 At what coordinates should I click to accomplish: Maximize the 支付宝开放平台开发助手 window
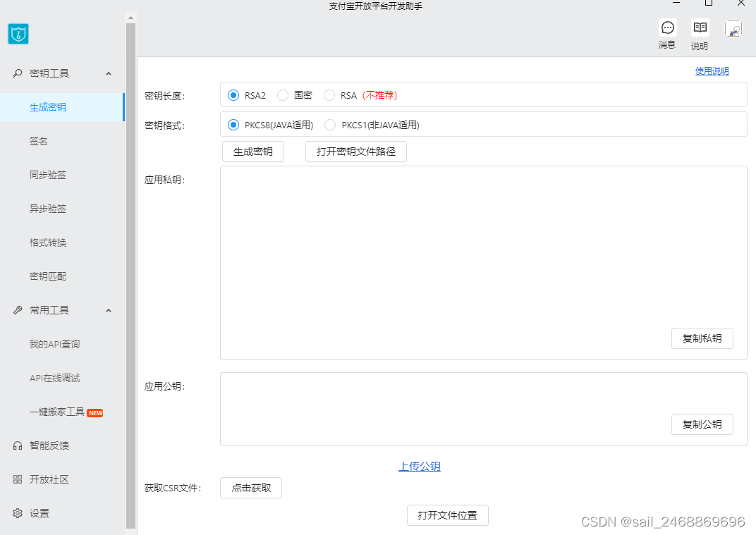pos(708,4)
